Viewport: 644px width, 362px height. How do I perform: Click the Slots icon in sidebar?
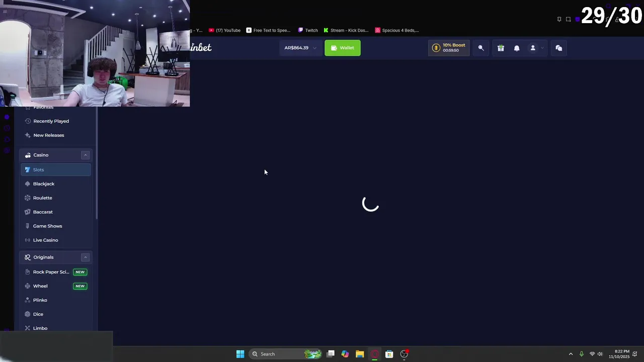click(x=27, y=169)
